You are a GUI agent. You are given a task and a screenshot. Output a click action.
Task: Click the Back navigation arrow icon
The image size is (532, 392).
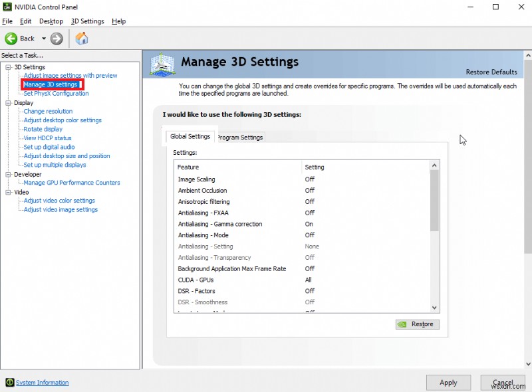12,39
